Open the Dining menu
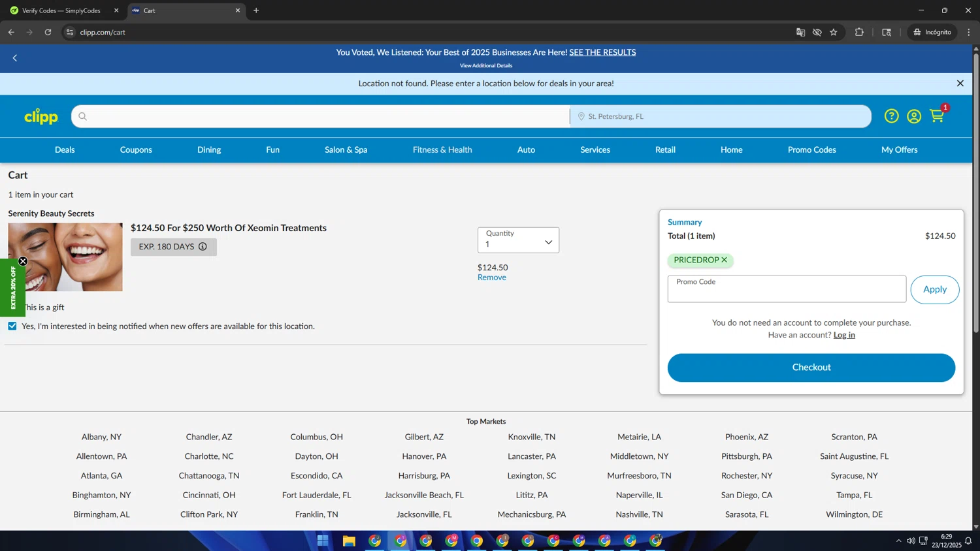This screenshot has width=980, height=551. click(209, 150)
